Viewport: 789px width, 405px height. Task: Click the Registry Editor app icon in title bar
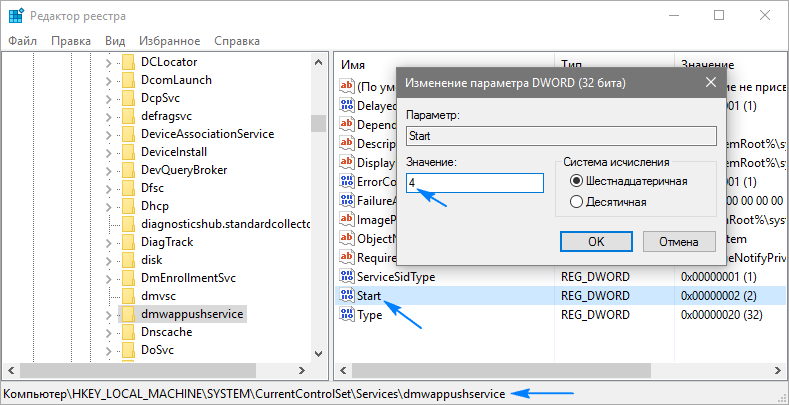click(x=16, y=16)
